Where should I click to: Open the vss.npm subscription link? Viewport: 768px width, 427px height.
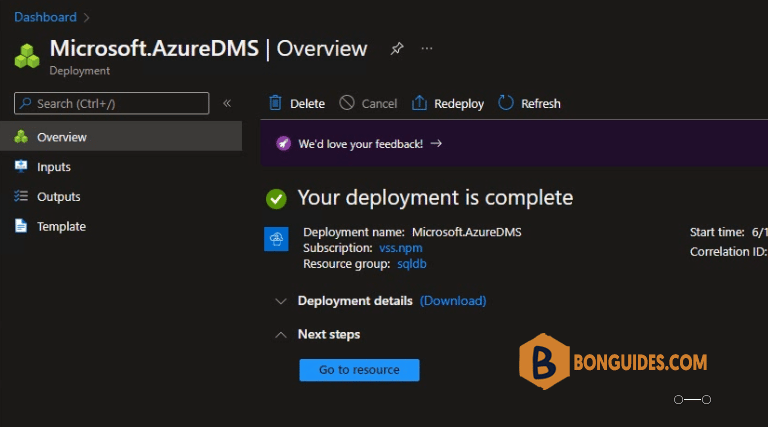401,248
